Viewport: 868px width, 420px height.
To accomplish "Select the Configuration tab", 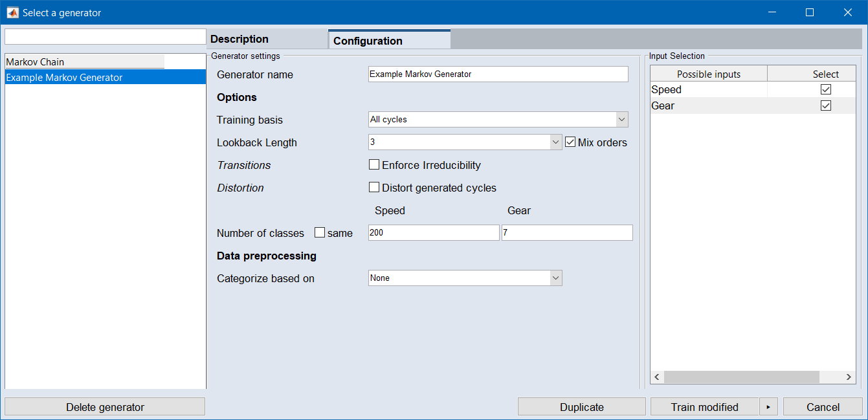I will click(x=389, y=41).
